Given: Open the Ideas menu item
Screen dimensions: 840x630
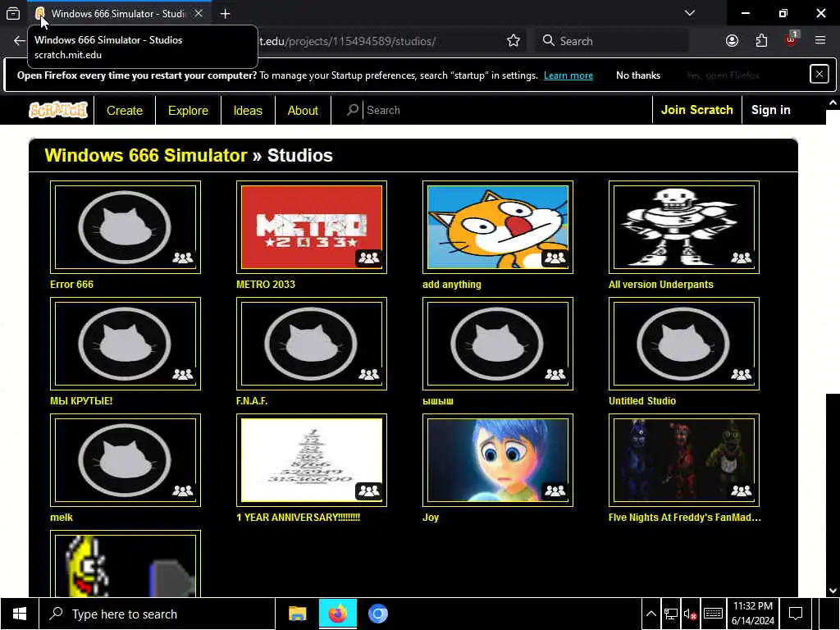Looking at the screenshot, I should click(248, 111).
